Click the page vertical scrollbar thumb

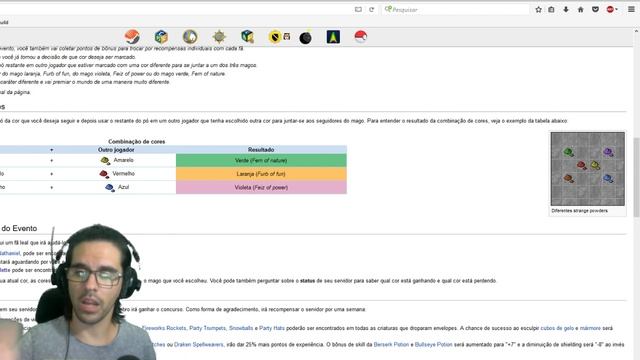click(x=636, y=178)
